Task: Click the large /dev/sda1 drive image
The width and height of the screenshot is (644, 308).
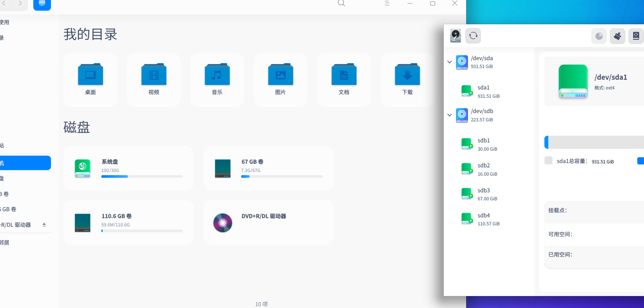Action: (573, 82)
